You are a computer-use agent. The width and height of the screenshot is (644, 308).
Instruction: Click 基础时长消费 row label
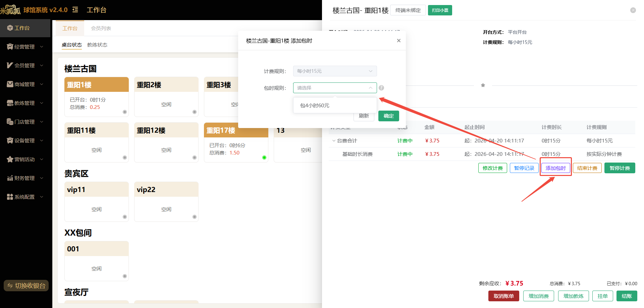[358, 154]
